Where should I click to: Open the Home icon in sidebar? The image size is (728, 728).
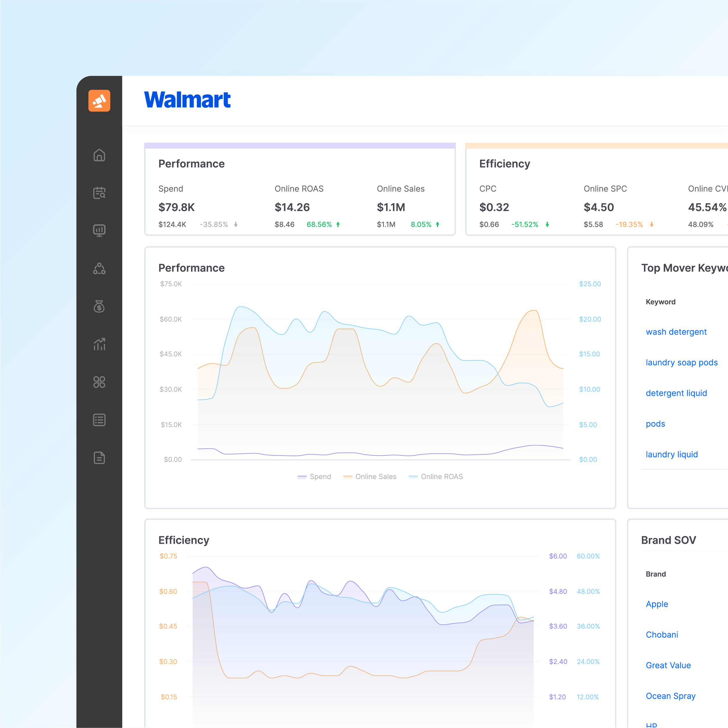click(99, 155)
